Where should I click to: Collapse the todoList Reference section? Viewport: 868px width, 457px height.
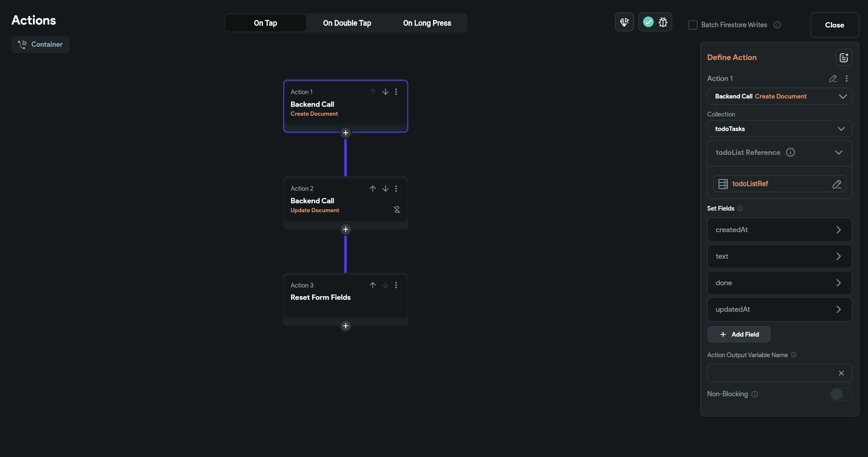[x=838, y=153]
